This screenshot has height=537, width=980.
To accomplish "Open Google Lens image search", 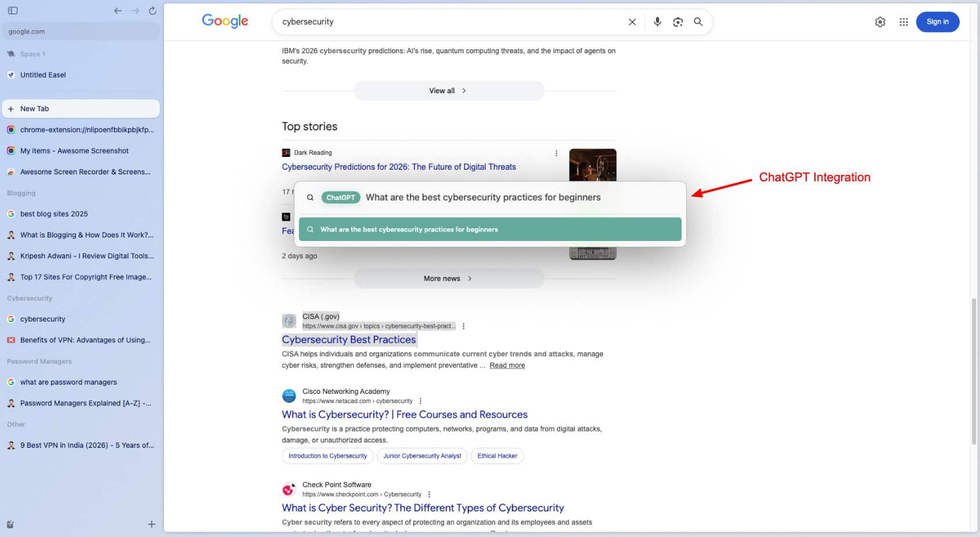I will point(677,22).
